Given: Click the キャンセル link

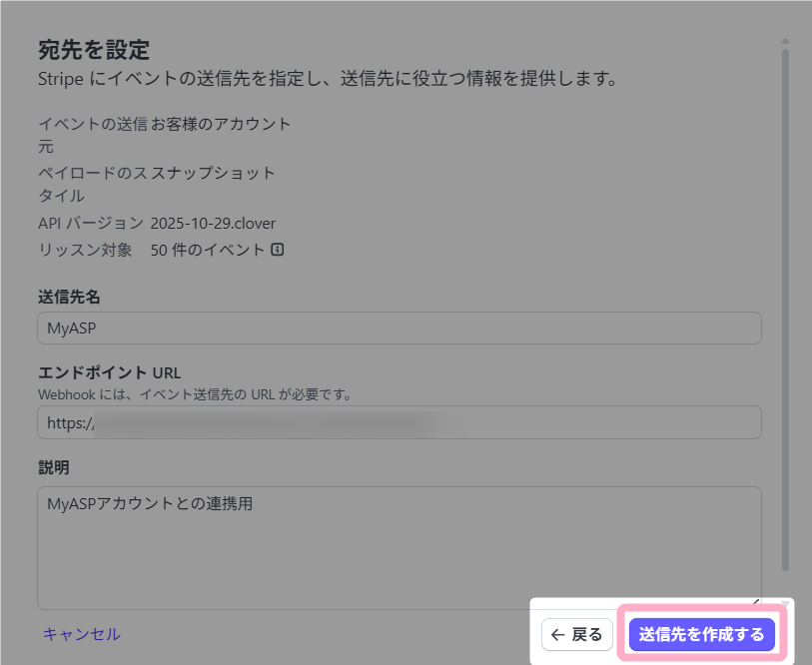Looking at the screenshot, I should [81, 634].
